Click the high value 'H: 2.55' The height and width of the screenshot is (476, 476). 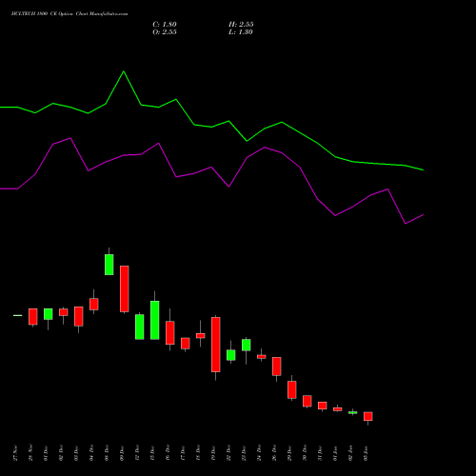click(x=241, y=25)
